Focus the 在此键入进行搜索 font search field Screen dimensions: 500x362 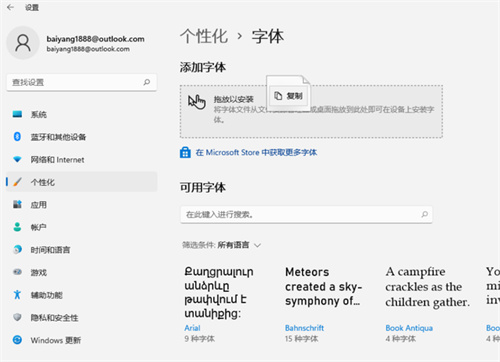click(x=306, y=214)
